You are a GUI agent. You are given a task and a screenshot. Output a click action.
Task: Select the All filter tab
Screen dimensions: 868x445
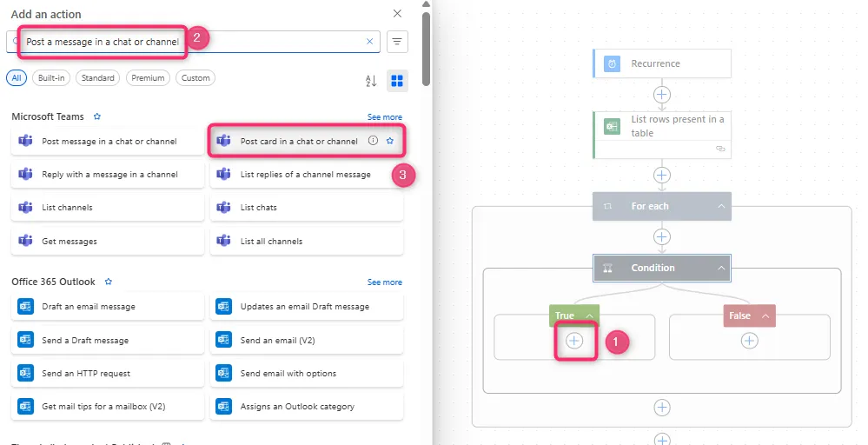tap(16, 78)
